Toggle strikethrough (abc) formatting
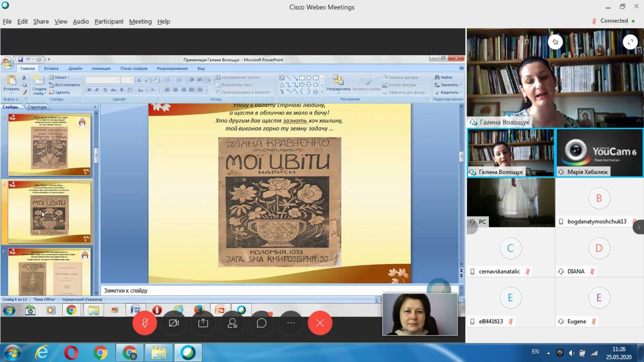 pos(114,90)
